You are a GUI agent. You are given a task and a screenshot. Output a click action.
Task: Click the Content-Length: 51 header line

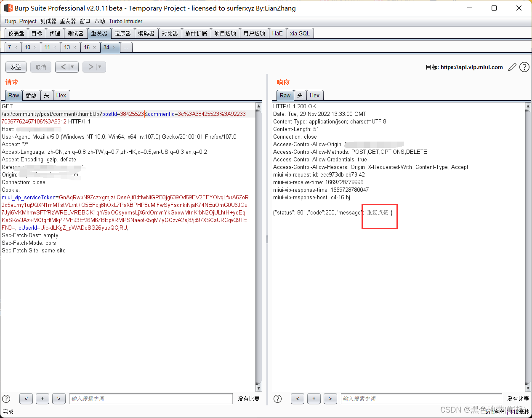[x=296, y=129]
